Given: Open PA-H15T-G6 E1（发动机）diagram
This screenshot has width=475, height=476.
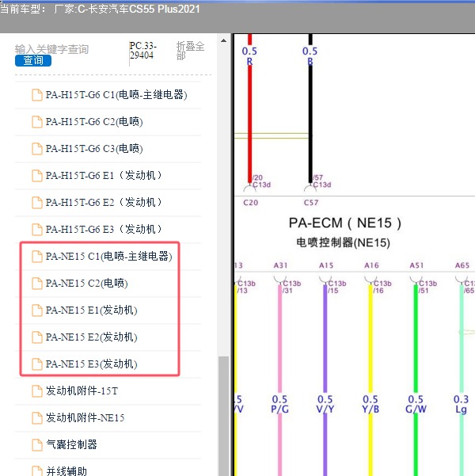Looking at the screenshot, I should (104, 176).
